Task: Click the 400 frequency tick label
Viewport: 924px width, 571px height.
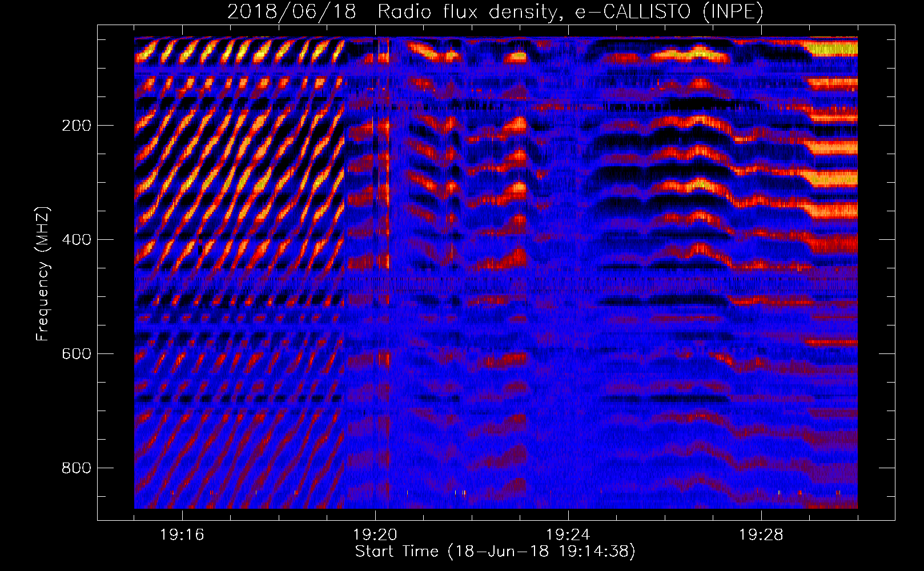Action: coord(77,240)
